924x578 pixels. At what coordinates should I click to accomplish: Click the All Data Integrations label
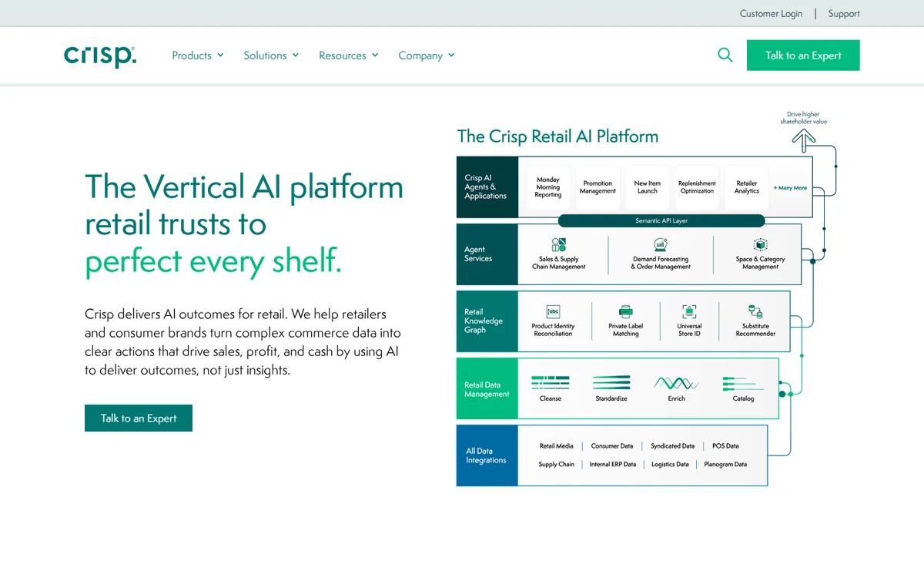[486, 455]
